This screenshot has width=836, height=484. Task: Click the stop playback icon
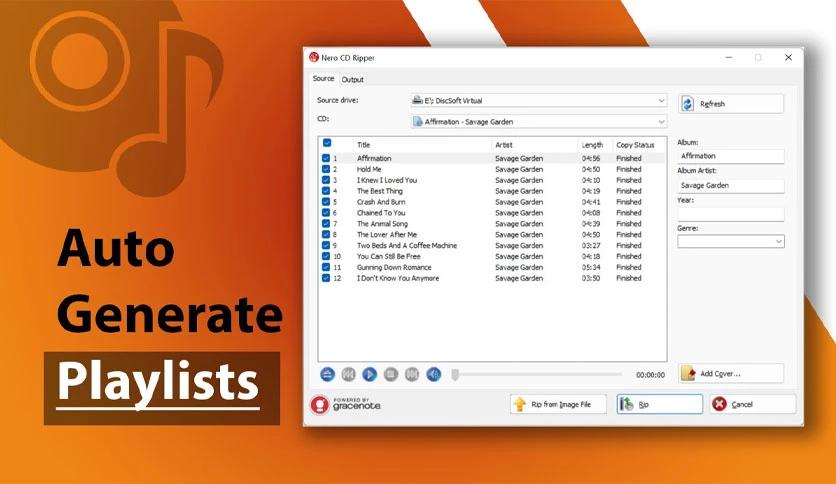391,374
